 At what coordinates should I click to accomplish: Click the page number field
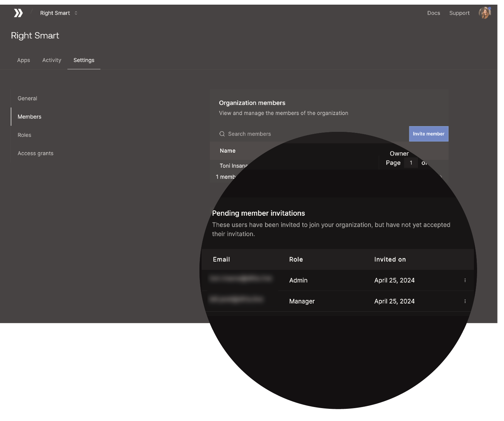pyautogui.click(x=411, y=163)
